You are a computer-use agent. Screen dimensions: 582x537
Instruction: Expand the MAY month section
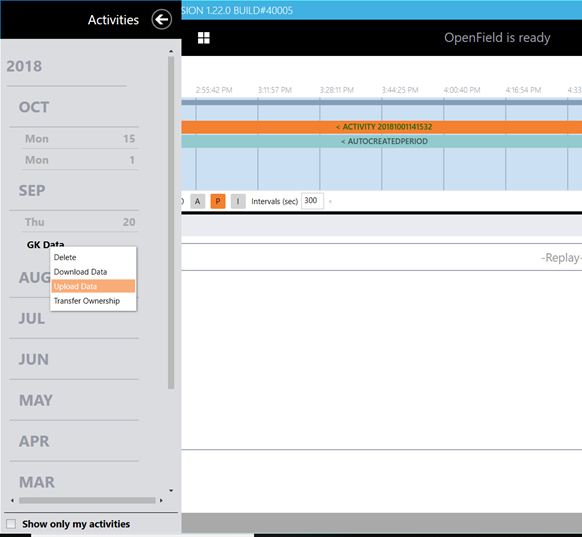click(x=36, y=400)
